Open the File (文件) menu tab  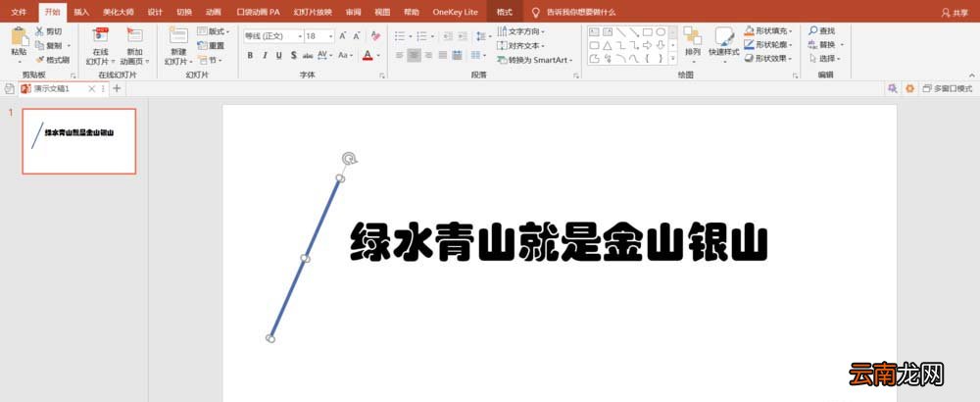coord(19,12)
